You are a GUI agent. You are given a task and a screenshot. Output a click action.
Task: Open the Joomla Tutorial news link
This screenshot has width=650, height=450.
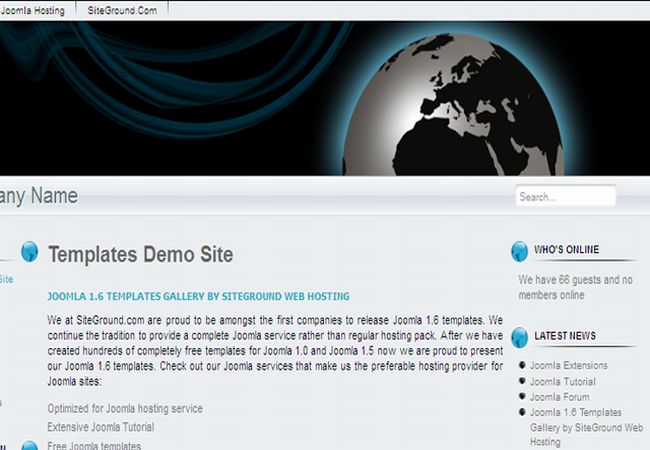[x=563, y=382]
